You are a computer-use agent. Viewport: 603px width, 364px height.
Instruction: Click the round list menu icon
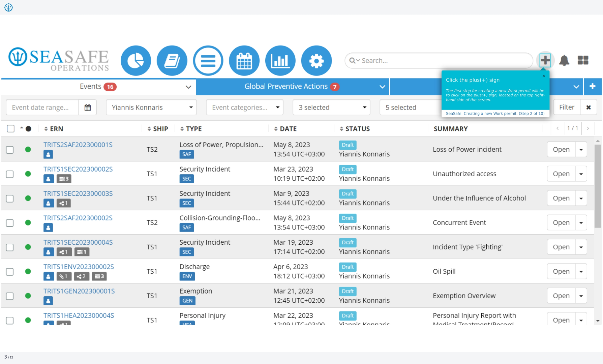pyautogui.click(x=208, y=61)
